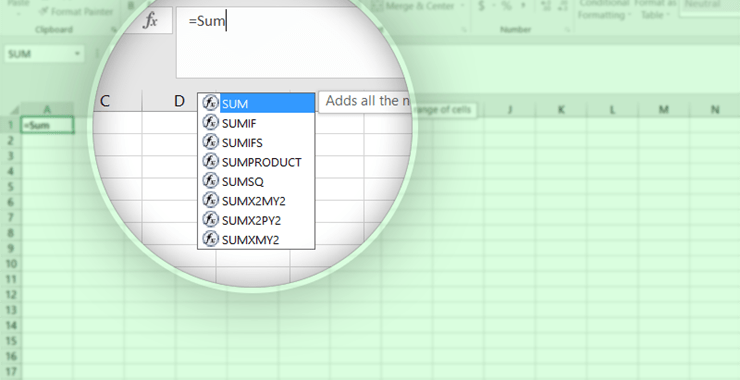Apply the Neutral cell style
740x380 pixels.
710,6
